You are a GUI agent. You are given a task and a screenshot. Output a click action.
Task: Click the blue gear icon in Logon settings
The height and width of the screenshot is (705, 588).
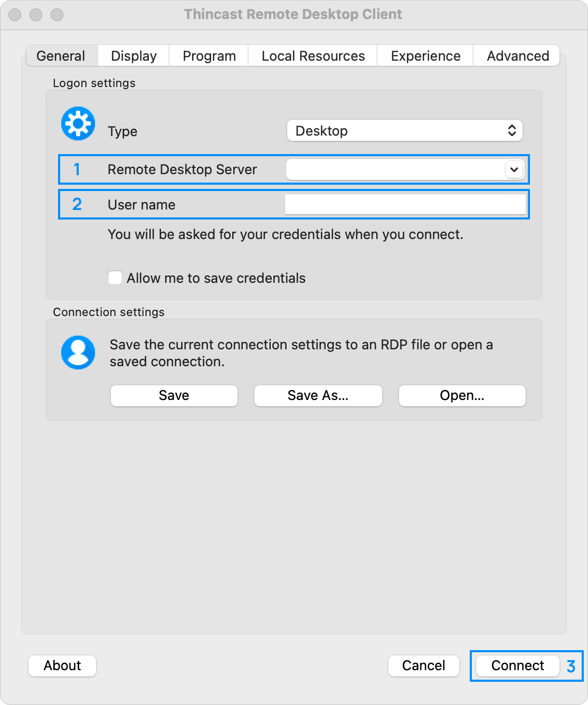point(78,124)
